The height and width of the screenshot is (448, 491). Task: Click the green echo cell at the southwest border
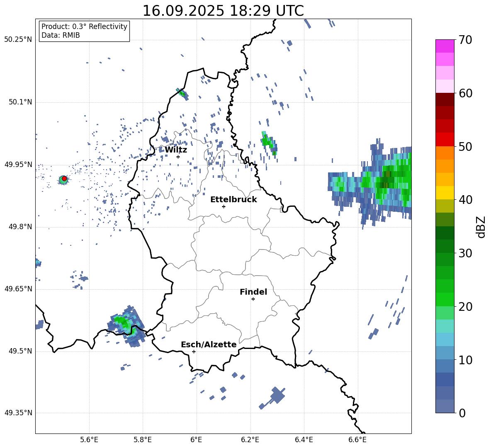coord(127,326)
